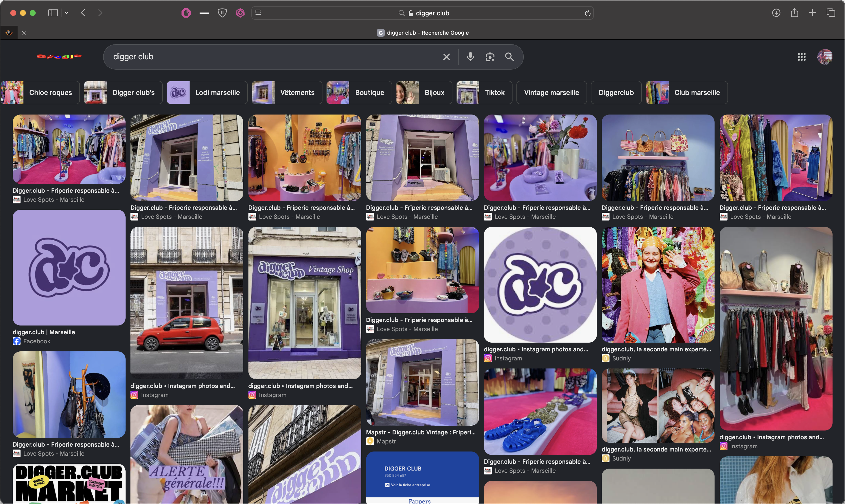Filter results by Chloe roques chip
The height and width of the screenshot is (504, 845).
(40, 92)
